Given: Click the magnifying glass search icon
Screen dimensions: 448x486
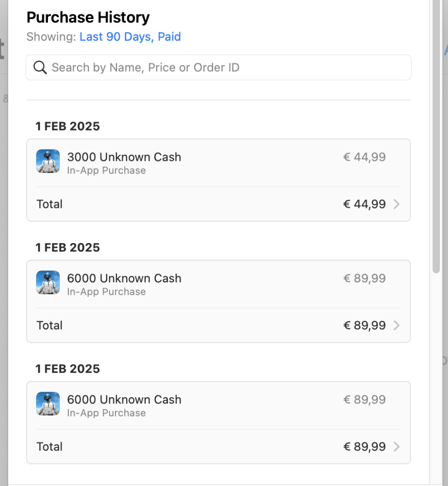Looking at the screenshot, I should click(40, 68).
